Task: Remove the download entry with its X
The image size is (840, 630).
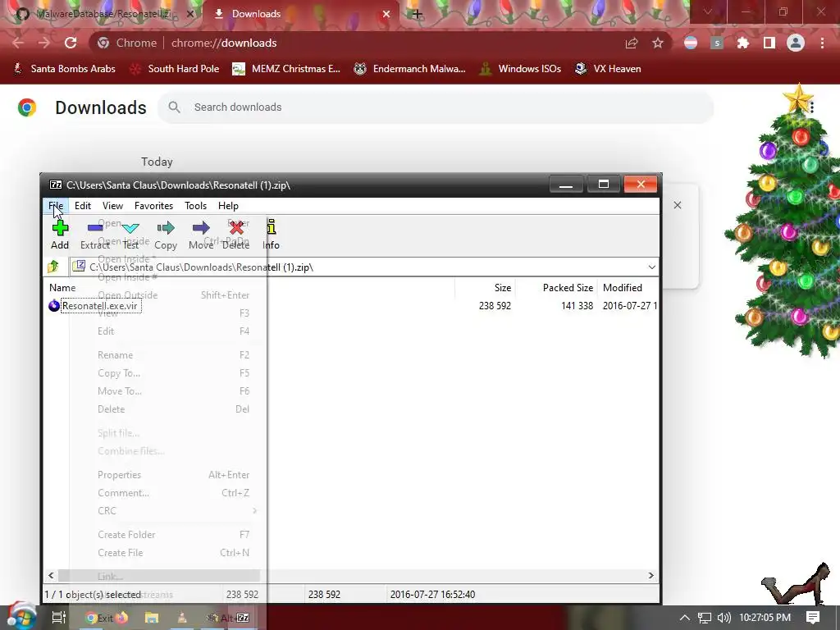Action: (677, 205)
